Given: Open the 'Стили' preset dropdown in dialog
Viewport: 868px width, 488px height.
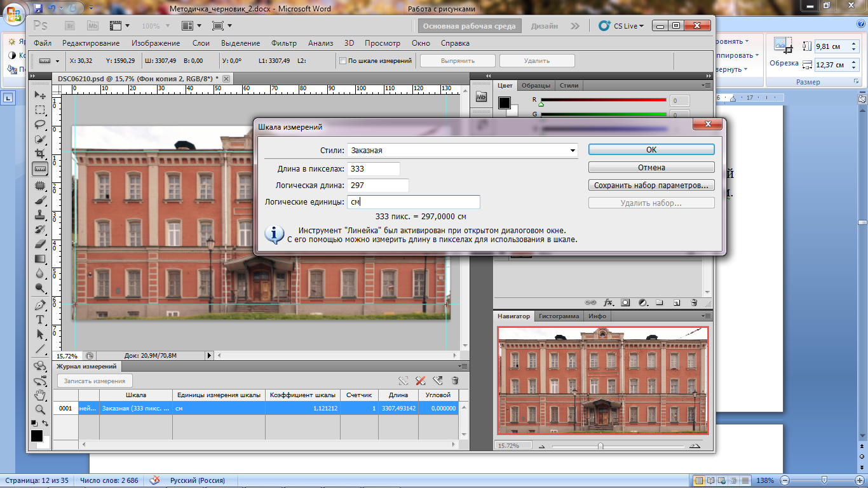Looking at the screenshot, I should click(573, 151).
